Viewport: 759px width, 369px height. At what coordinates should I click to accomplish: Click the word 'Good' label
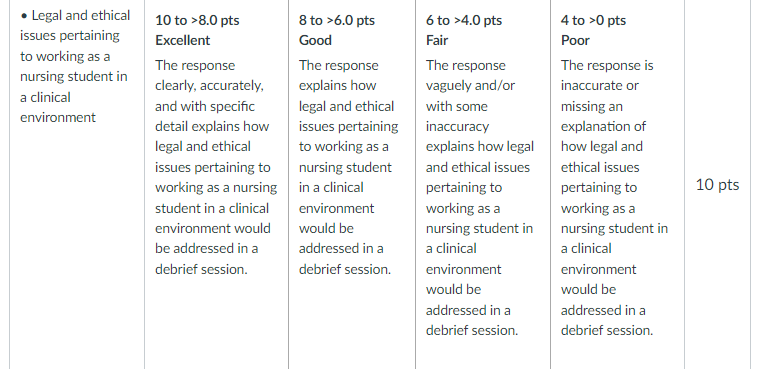point(315,40)
